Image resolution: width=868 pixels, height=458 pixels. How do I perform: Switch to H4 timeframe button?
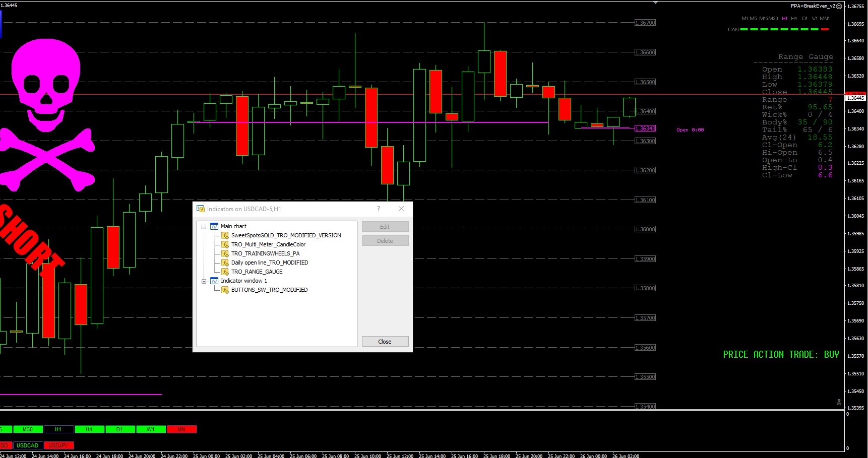89,429
